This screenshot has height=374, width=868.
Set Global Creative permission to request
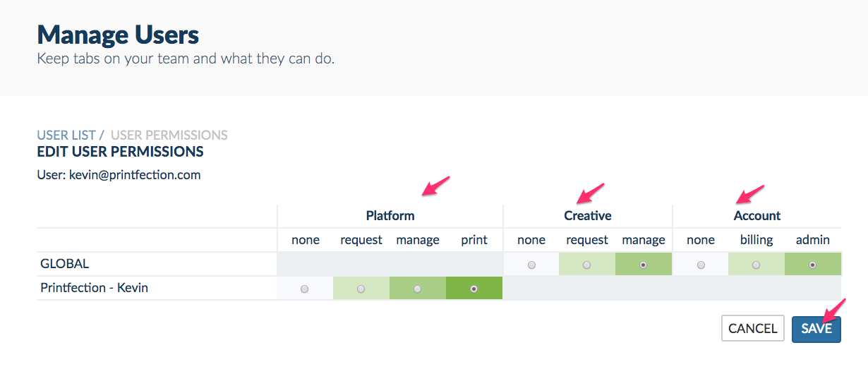[x=587, y=265]
